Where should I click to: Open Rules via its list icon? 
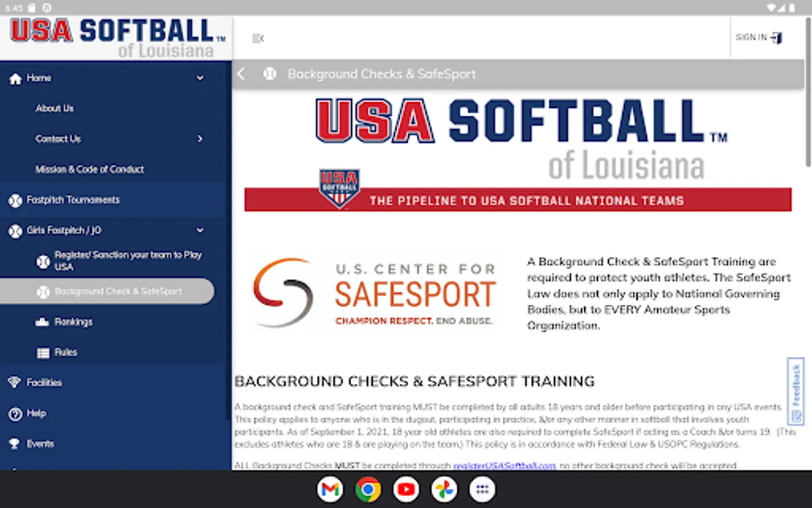43,352
